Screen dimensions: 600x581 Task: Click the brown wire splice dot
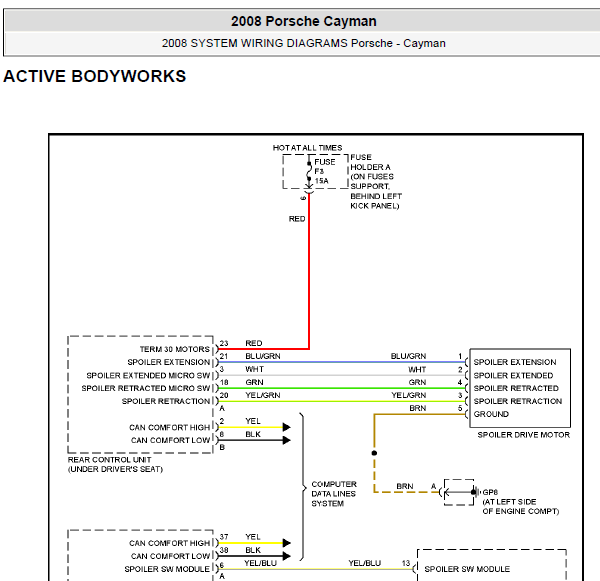point(374,453)
